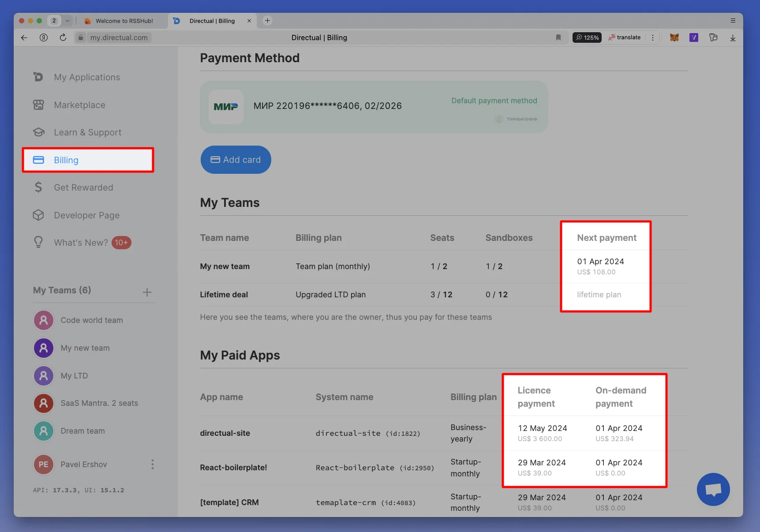Screen dimensions: 760x532
Task: Select the МИР payment card
Action: click(x=374, y=107)
